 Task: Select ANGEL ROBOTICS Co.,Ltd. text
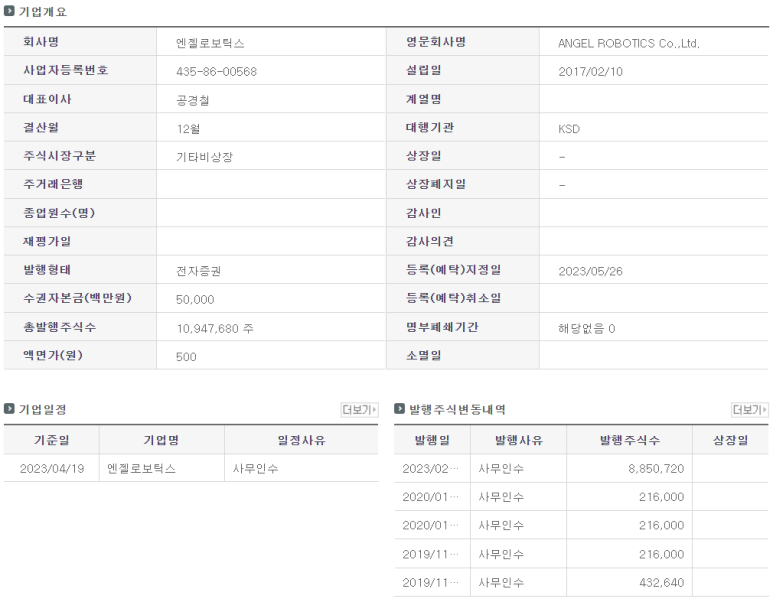629,43
